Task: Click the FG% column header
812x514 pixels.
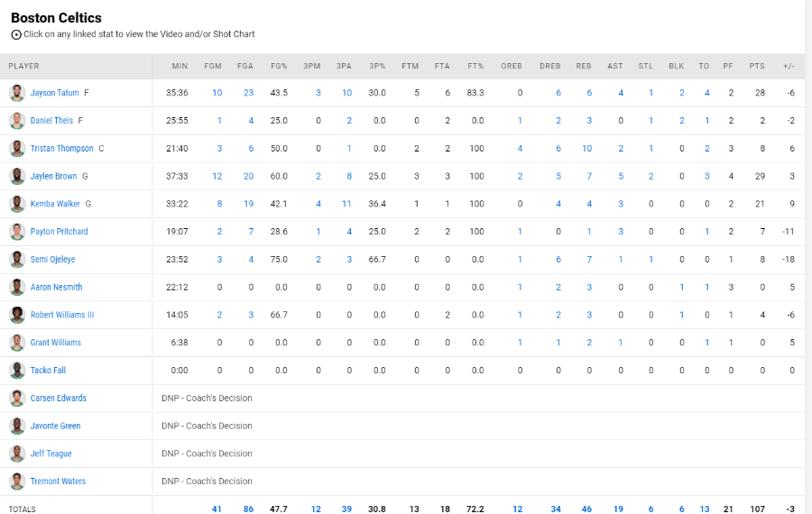Action: coord(279,66)
